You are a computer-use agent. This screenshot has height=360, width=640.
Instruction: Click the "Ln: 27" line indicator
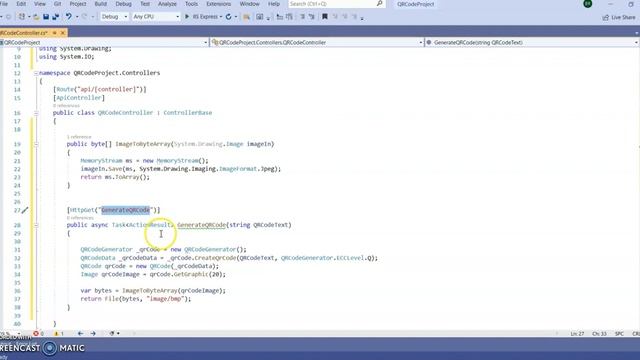[577, 334]
